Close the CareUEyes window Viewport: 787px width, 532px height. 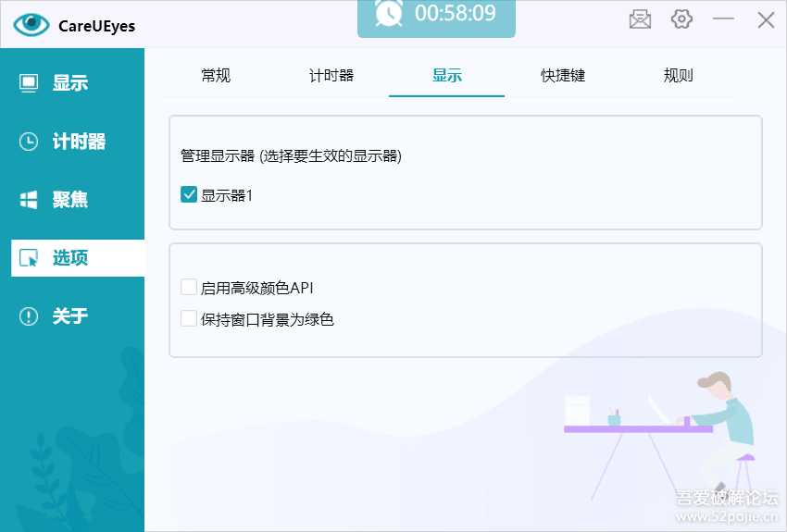(x=766, y=19)
